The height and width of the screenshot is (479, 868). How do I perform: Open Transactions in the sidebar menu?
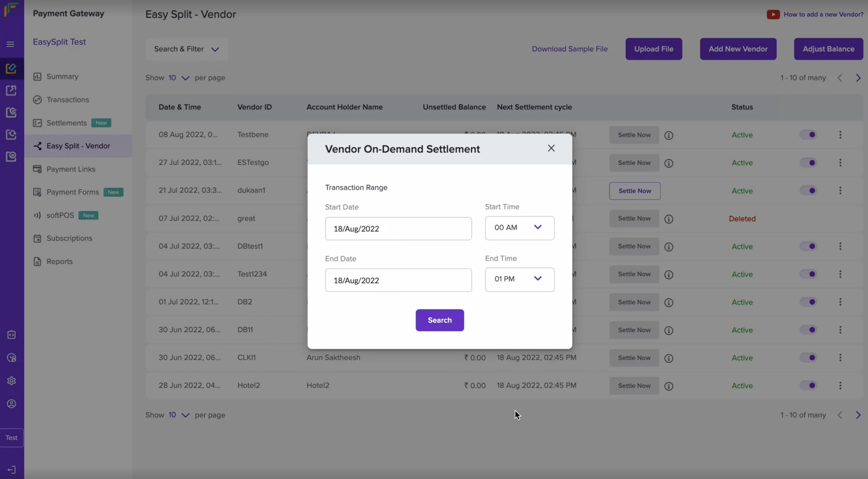coord(67,100)
